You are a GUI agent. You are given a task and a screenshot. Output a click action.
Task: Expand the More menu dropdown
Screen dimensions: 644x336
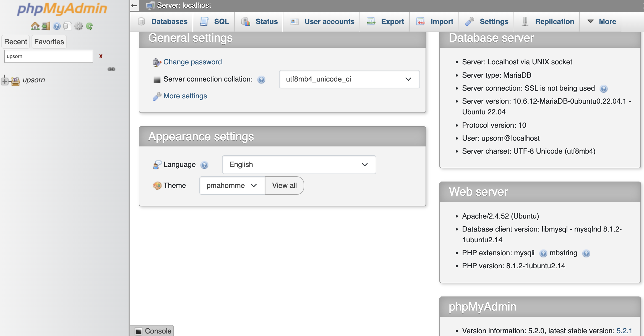[x=601, y=22]
